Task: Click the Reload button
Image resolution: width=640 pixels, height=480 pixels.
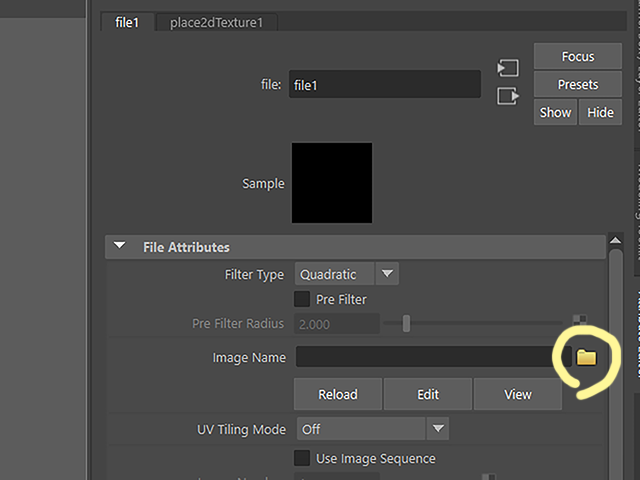Action: 338,394
